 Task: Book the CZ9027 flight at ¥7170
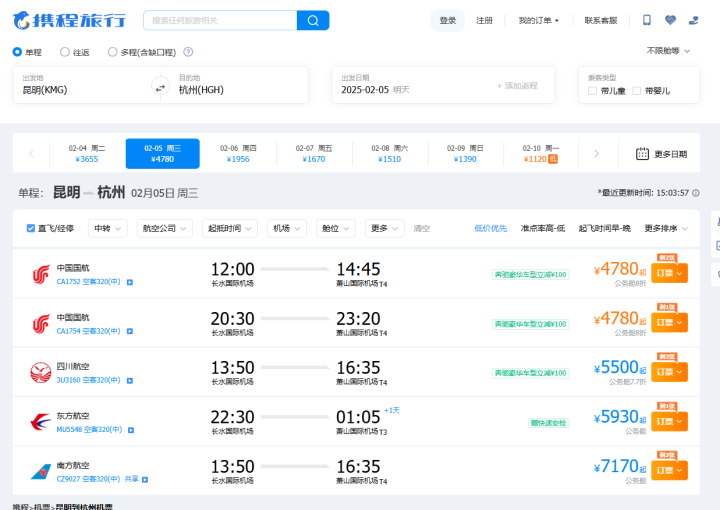tap(669, 471)
